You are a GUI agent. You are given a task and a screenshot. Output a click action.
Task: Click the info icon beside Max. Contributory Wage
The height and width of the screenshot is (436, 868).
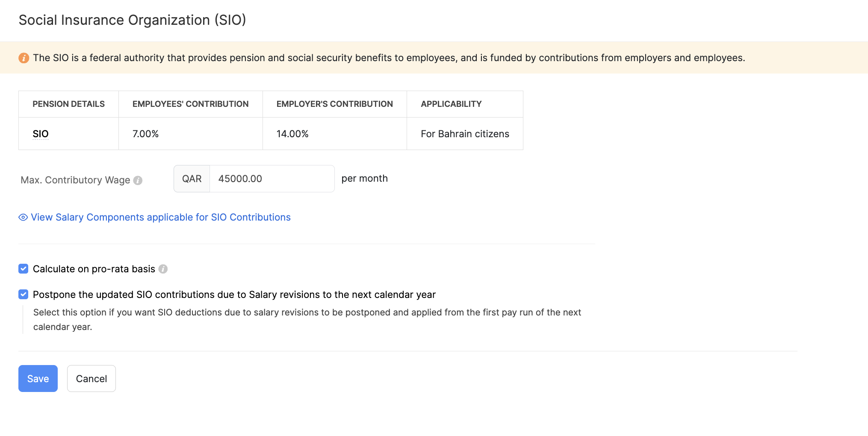click(138, 180)
